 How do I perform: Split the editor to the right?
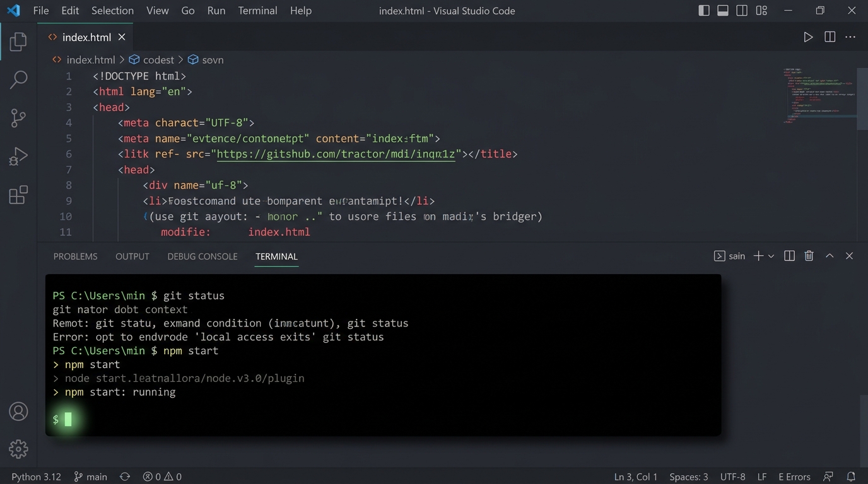pyautogui.click(x=830, y=37)
